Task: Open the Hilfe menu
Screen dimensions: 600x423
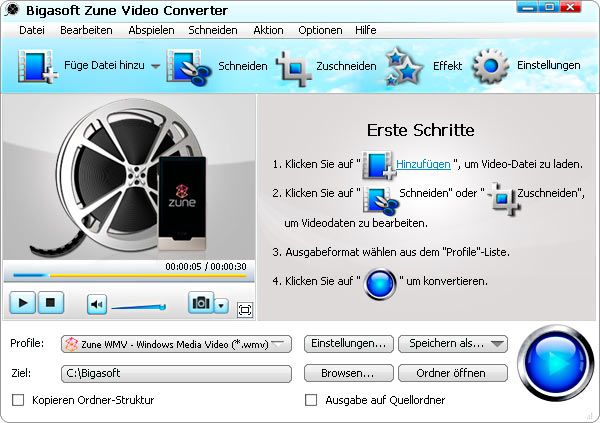Action: pos(365,30)
